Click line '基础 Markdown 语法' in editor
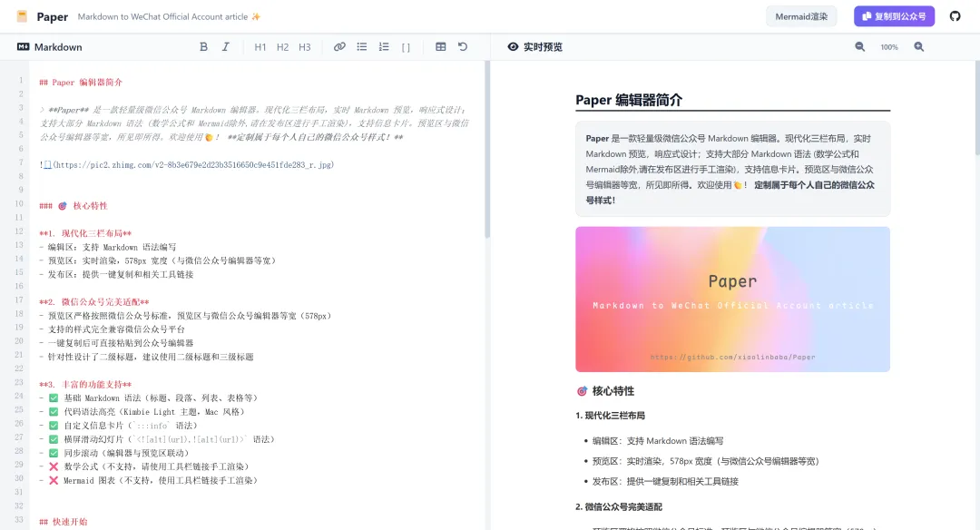The width and height of the screenshot is (980, 530). 148,398
